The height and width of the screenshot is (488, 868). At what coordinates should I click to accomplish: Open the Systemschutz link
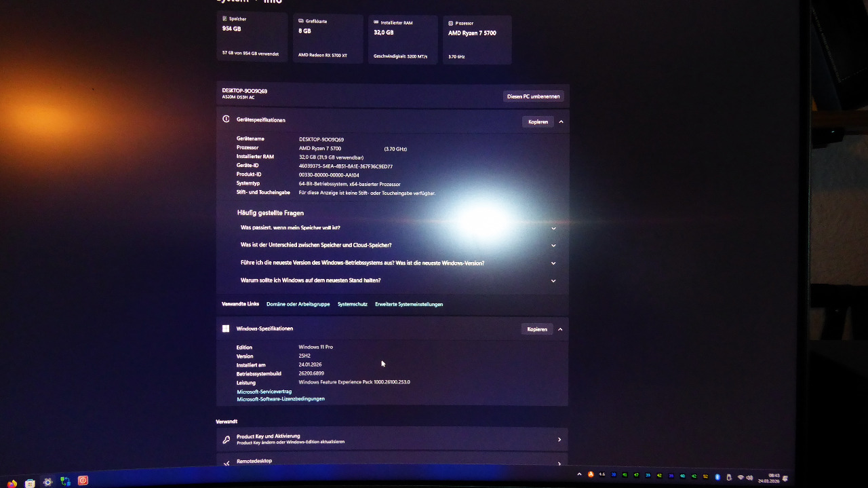pos(352,304)
